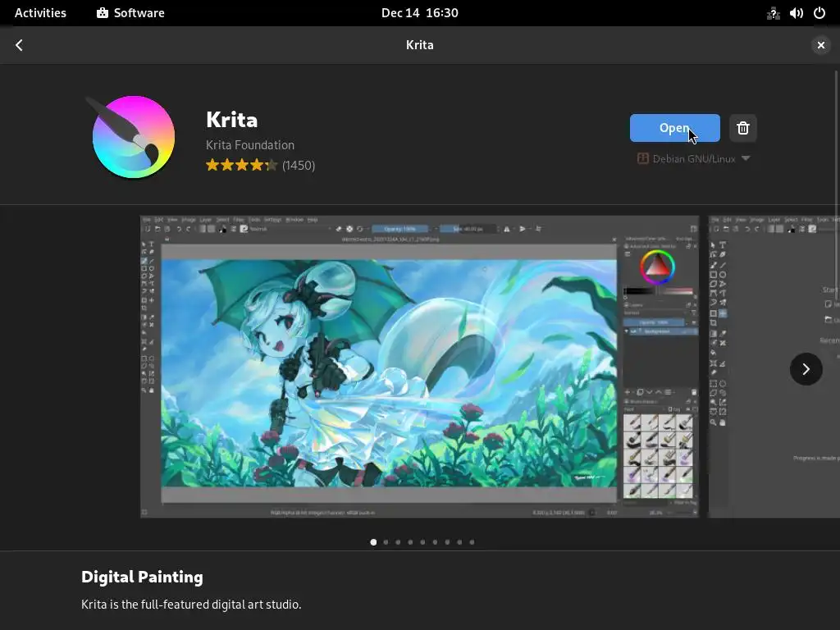The image size is (840, 630).
Task: Select the last carousel indicator dot
Action: tap(472, 542)
